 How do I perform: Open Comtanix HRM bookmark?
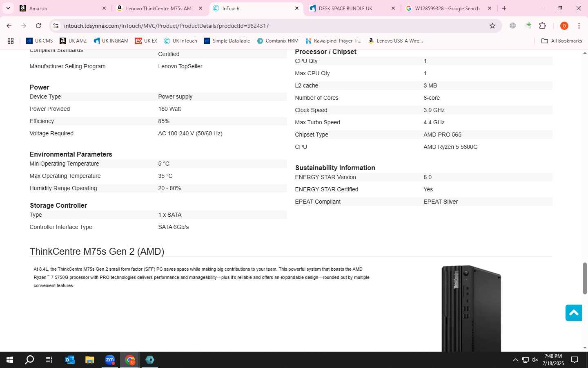coord(278,41)
